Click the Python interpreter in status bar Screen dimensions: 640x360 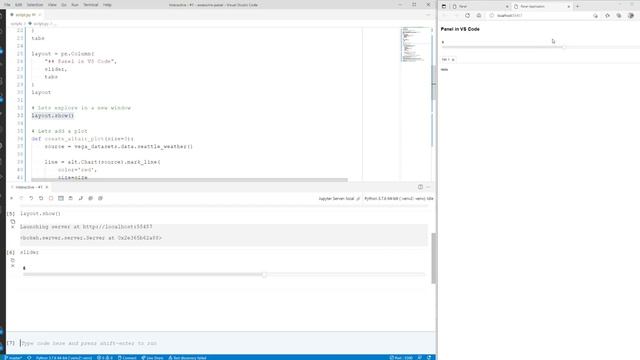coord(64,358)
